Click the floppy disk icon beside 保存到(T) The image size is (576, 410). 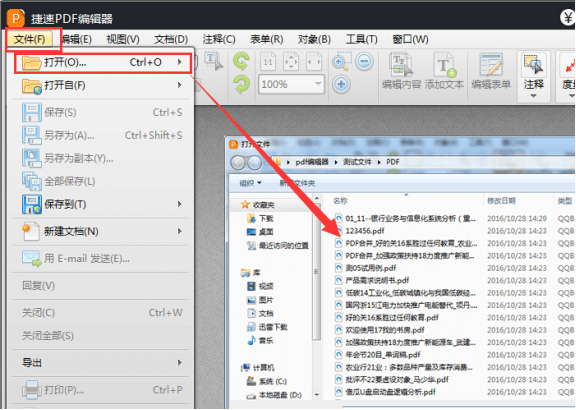[x=32, y=205]
